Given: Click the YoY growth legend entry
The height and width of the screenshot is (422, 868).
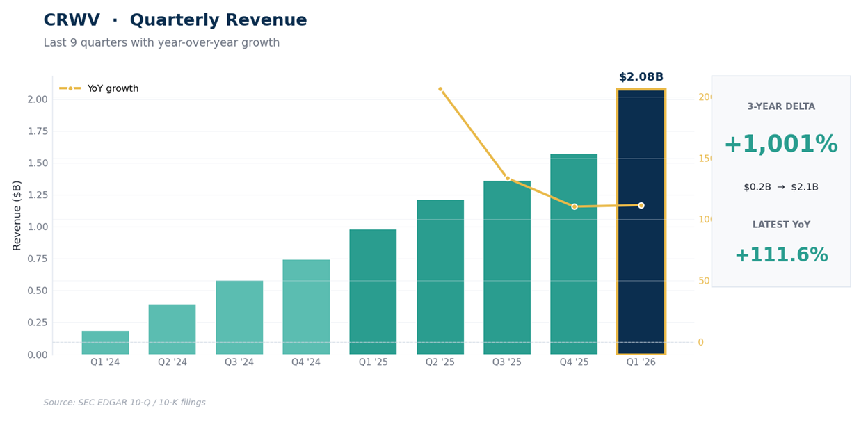Looking at the screenshot, I should coord(99,88).
